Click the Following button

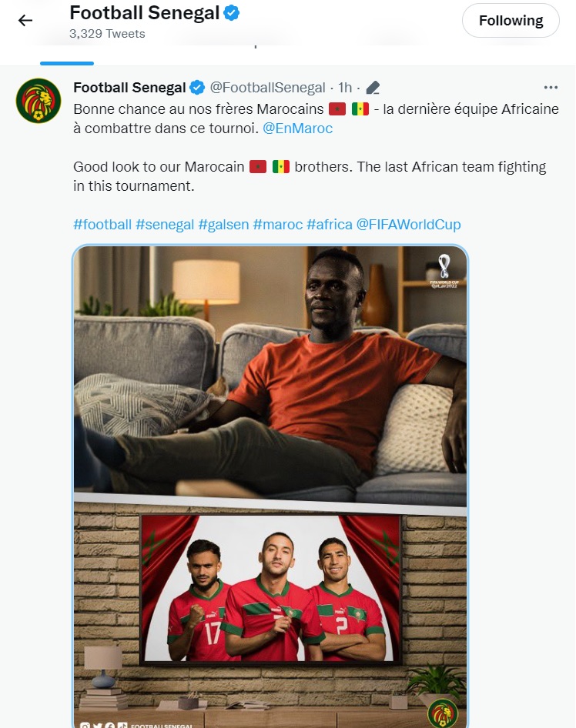511,21
